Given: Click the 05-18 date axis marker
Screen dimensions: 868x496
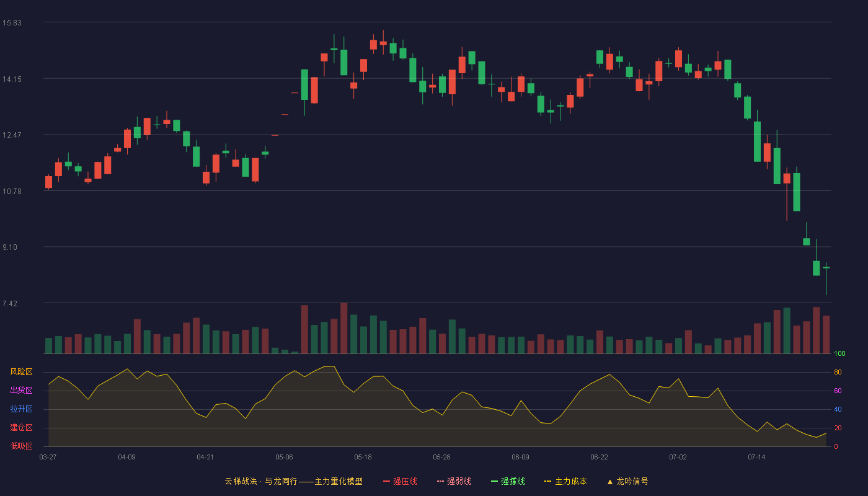Looking at the screenshot, I should coord(363,457).
